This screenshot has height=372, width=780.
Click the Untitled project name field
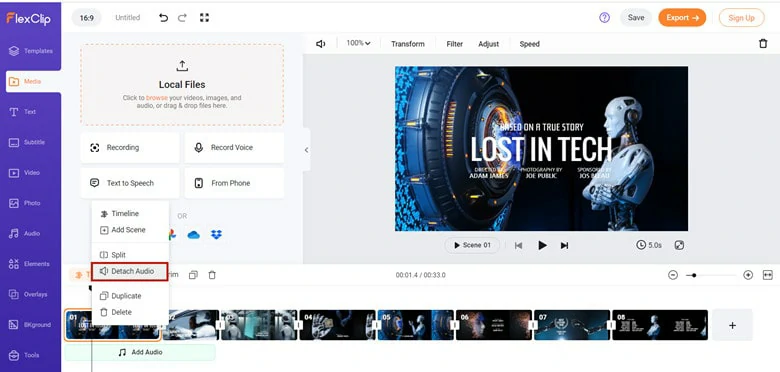pos(127,18)
